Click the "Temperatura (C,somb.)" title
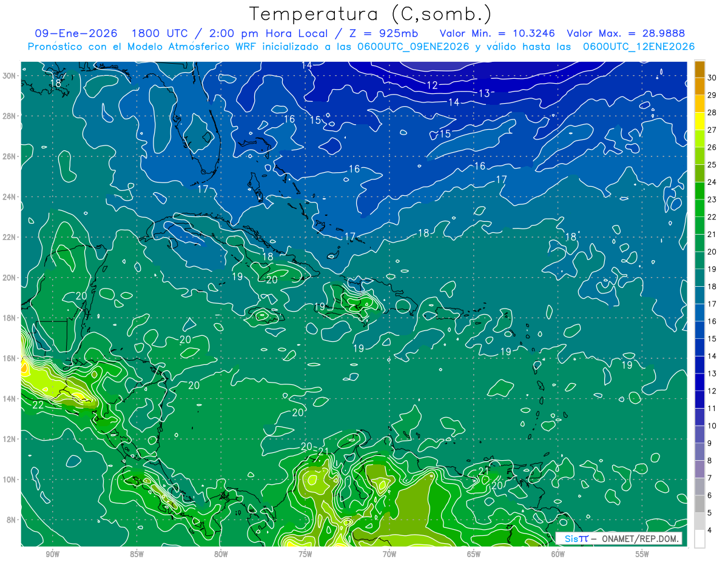Screen dimensions: 728x562 point(371,14)
